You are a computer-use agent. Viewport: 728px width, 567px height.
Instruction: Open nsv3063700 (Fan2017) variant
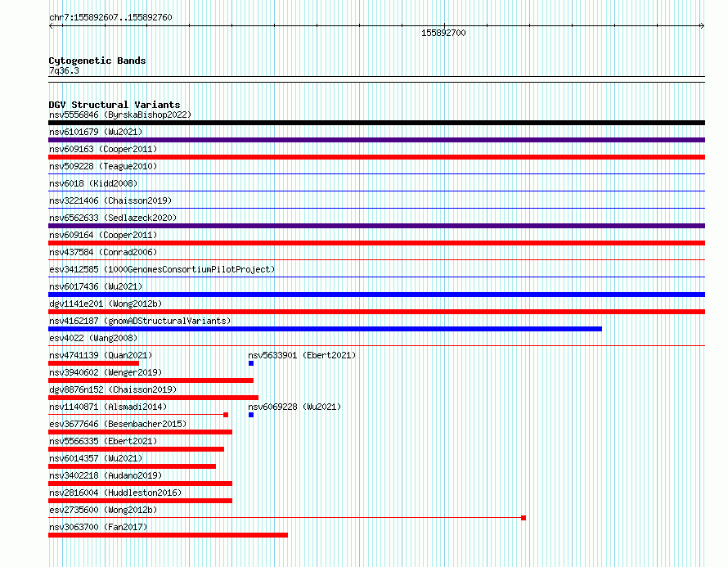pyautogui.click(x=98, y=527)
